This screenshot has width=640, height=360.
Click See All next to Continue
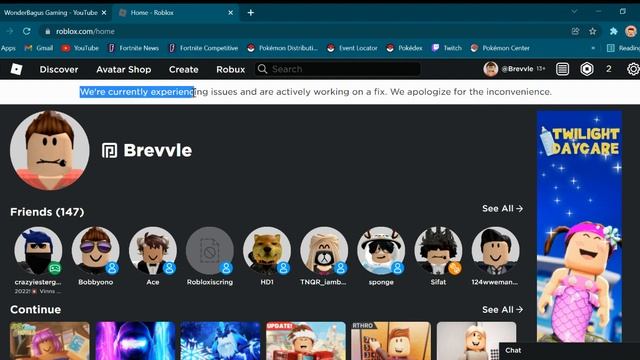pos(502,310)
